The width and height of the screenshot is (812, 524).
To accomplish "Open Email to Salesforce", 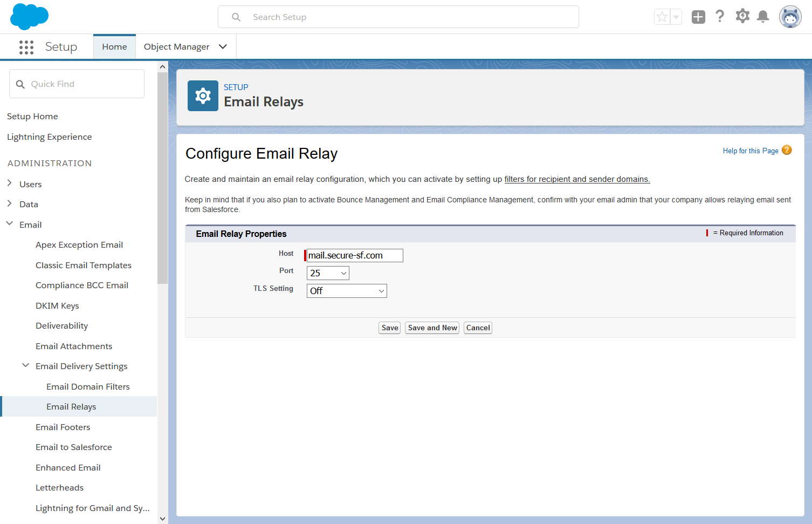I will (74, 447).
